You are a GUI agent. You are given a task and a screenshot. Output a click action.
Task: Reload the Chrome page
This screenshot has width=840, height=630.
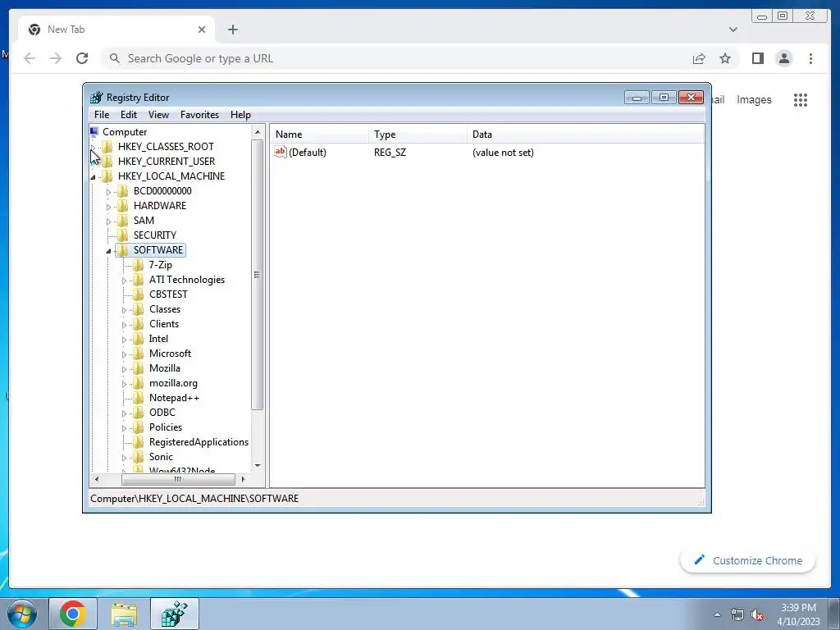coord(82,58)
